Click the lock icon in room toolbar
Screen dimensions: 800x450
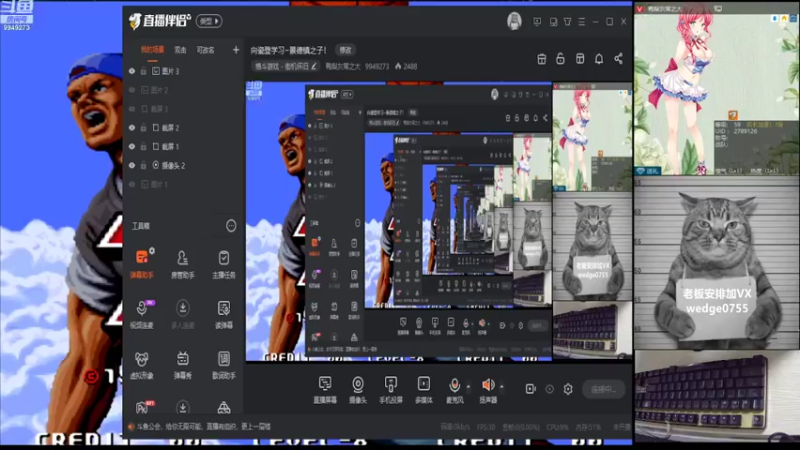pos(560,59)
